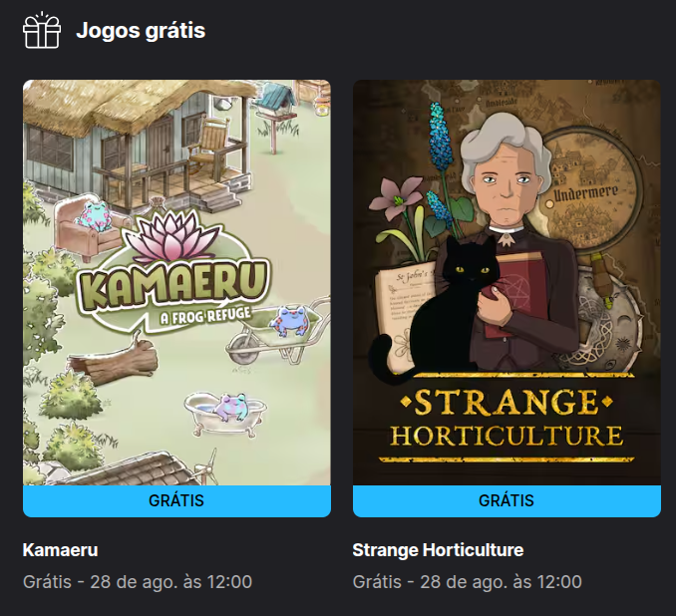Click the pink lotus flower on Kamaeru cover

click(170, 236)
